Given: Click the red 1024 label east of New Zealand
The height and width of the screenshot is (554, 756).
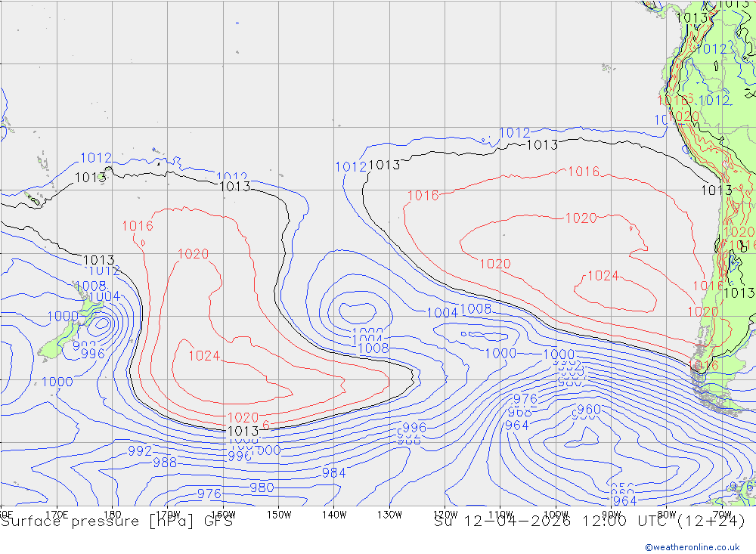Looking at the screenshot, I should [204, 356].
